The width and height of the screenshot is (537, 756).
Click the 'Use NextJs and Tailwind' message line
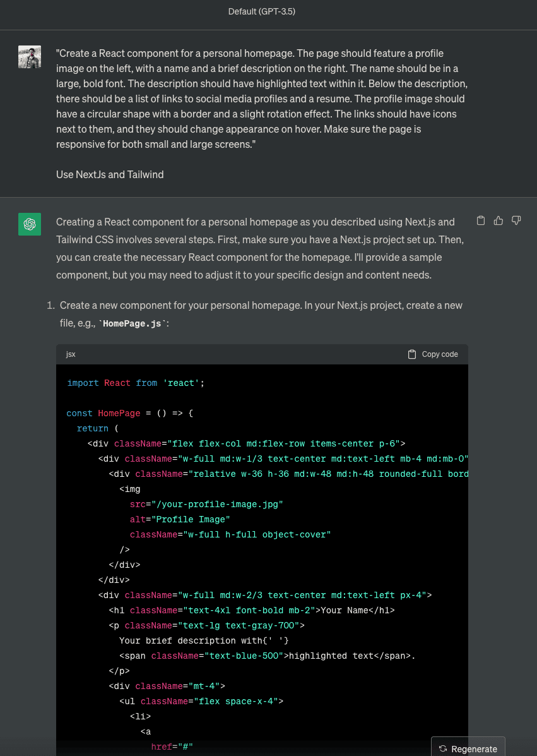[110, 174]
